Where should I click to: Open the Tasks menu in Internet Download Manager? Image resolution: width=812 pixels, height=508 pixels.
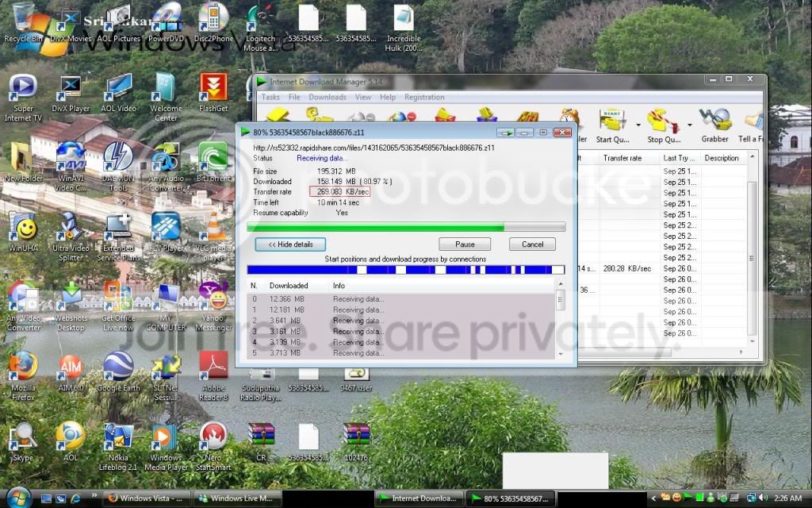[x=270, y=97]
